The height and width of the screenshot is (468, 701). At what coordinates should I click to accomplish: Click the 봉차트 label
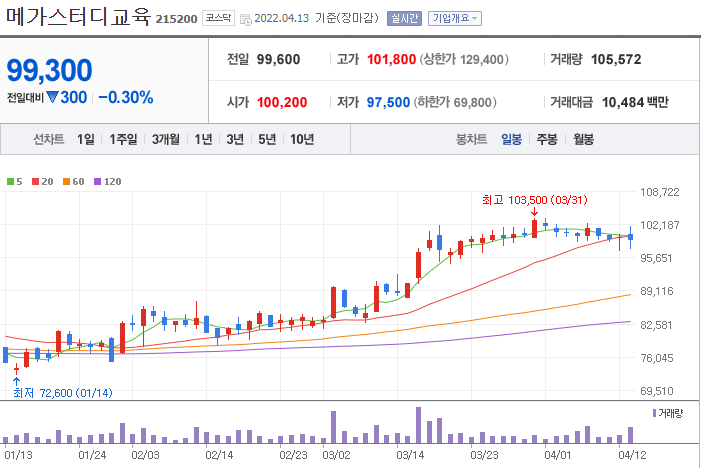coord(471,139)
